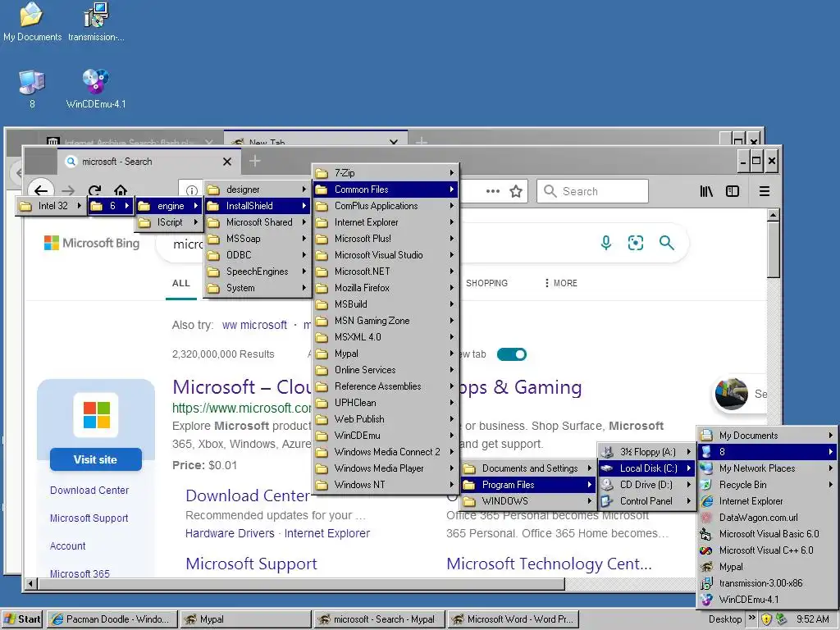
Task: Expand the Mozilla Firefox folder submenu
Action: (x=386, y=288)
